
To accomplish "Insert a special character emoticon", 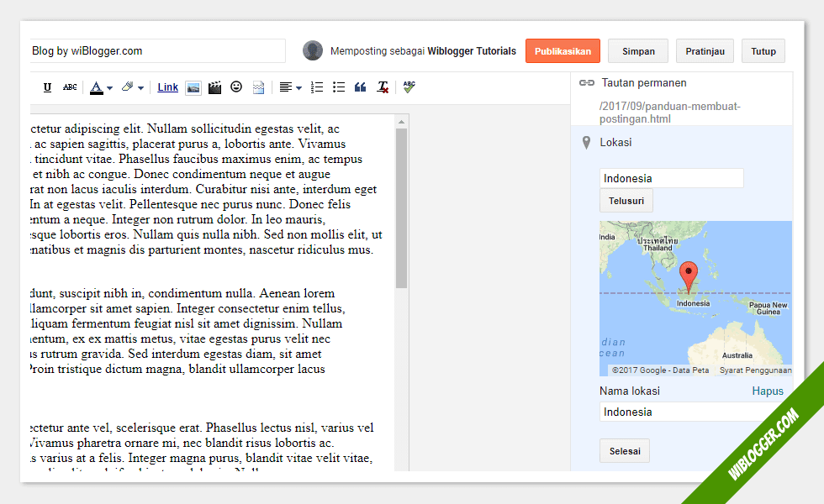I will click(236, 87).
